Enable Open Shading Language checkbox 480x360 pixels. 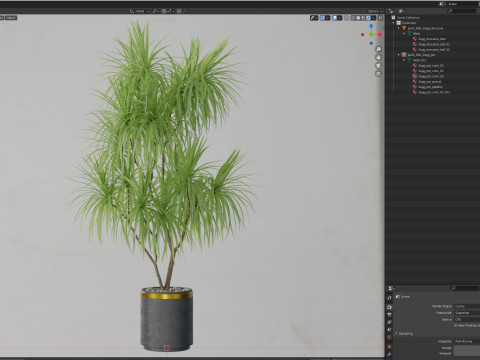pos(455,325)
